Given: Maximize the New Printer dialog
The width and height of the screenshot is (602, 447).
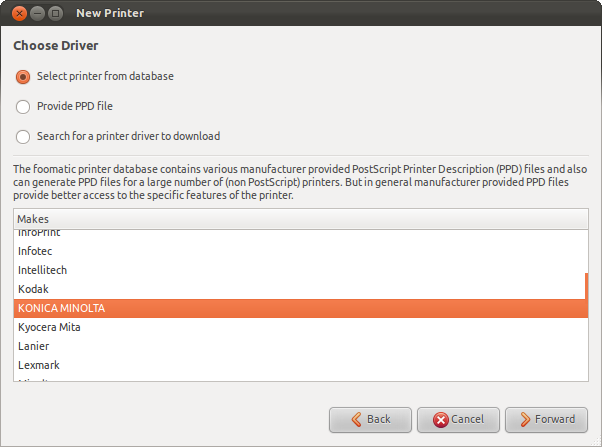Looking at the screenshot, I should coord(55,14).
